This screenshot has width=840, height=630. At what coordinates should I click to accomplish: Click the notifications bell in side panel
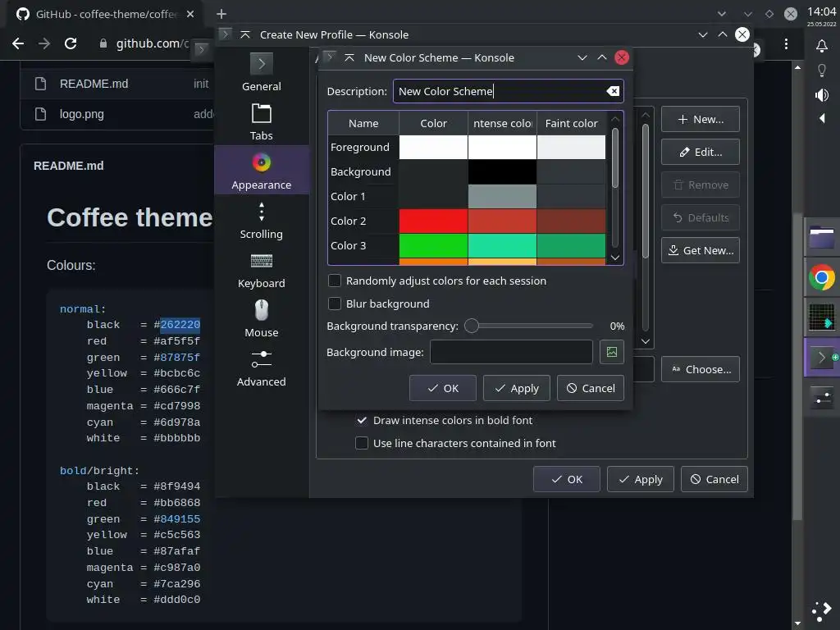822,46
